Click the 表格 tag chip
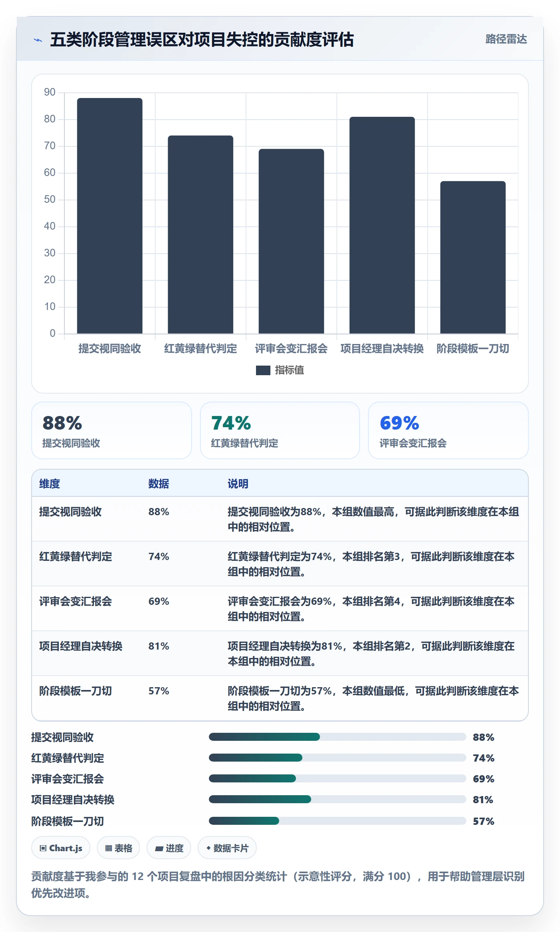560x932 pixels. pyautogui.click(x=118, y=848)
